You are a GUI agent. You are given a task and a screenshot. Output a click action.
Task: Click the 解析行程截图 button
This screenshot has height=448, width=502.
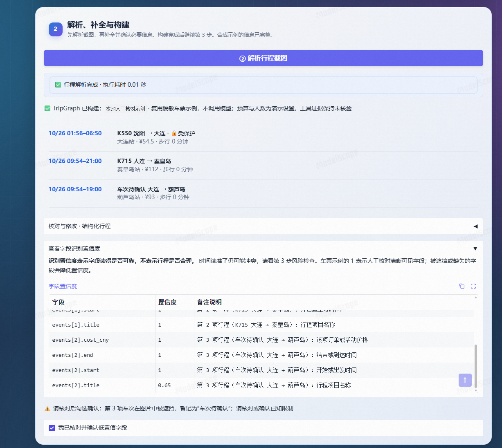tap(263, 58)
